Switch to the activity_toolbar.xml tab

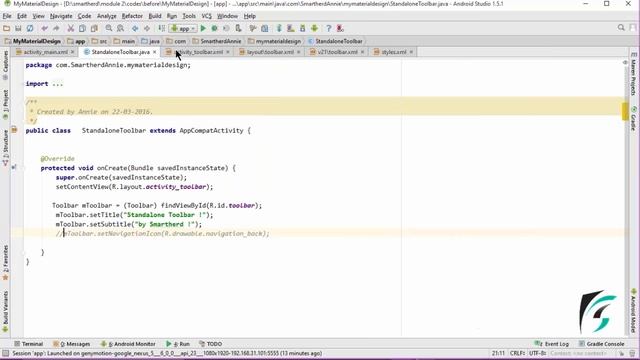click(199, 52)
